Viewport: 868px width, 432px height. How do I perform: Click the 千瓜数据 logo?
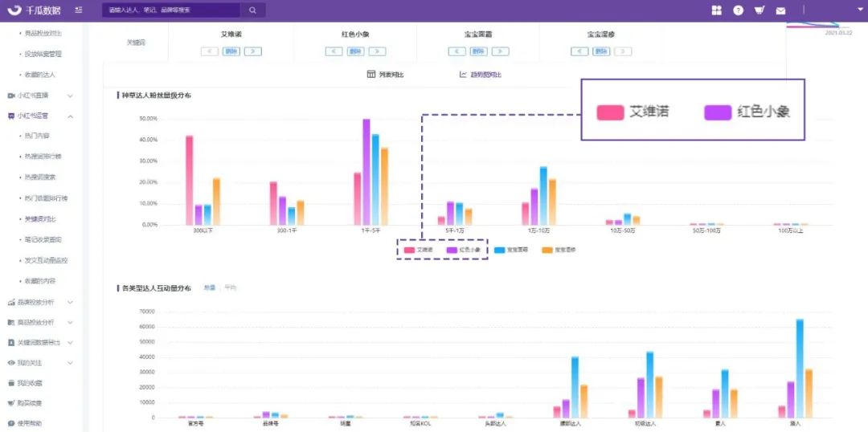[x=34, y=10]
